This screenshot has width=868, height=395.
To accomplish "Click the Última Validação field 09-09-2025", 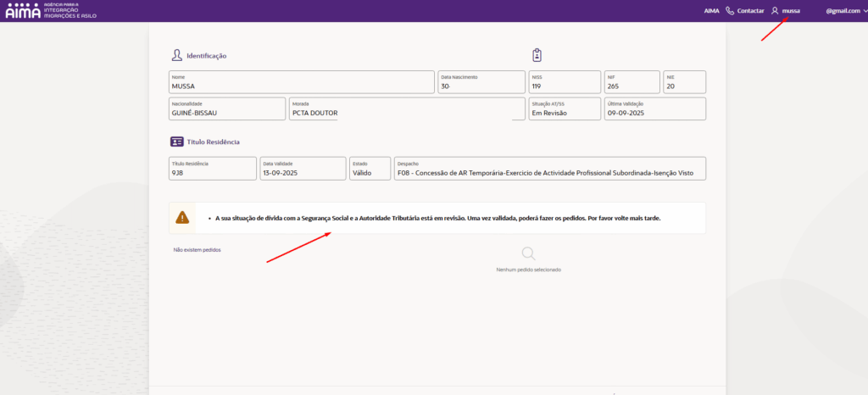I will (654, 108).
